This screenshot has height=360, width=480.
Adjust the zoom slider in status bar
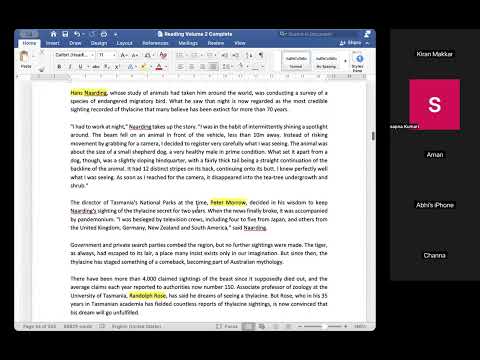(x=323, y=326)
